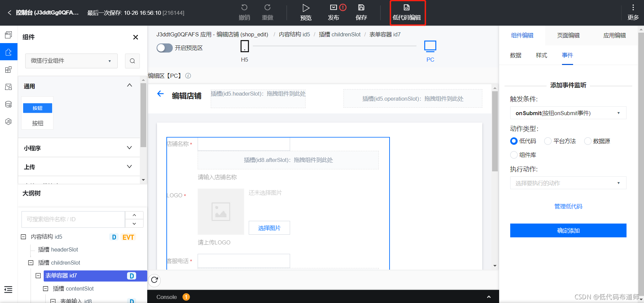Click breadcrumb 插槽 childrenSlot
This screenshot has height=303, width=644.
(x=339, y=34)
